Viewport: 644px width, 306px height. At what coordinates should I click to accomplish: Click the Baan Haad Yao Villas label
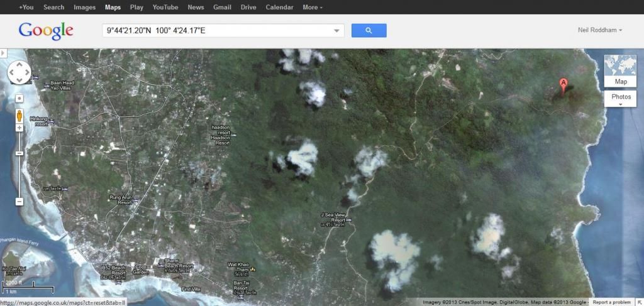62,85
